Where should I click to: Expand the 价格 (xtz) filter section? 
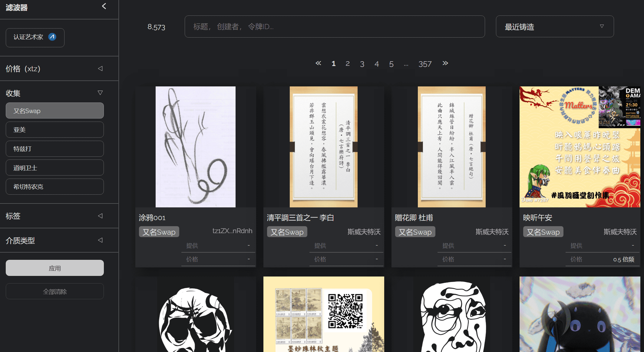[100, 69]
